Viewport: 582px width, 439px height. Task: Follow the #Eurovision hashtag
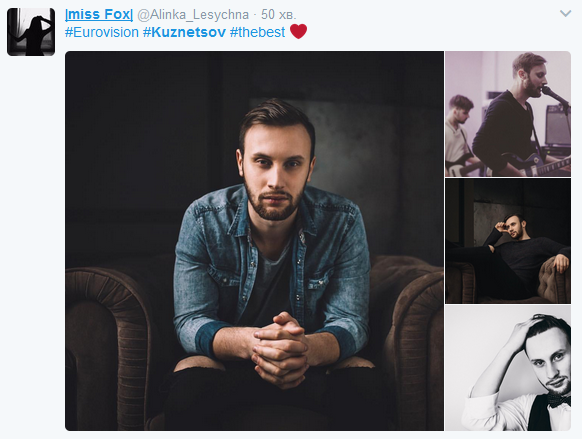(102, 32)
